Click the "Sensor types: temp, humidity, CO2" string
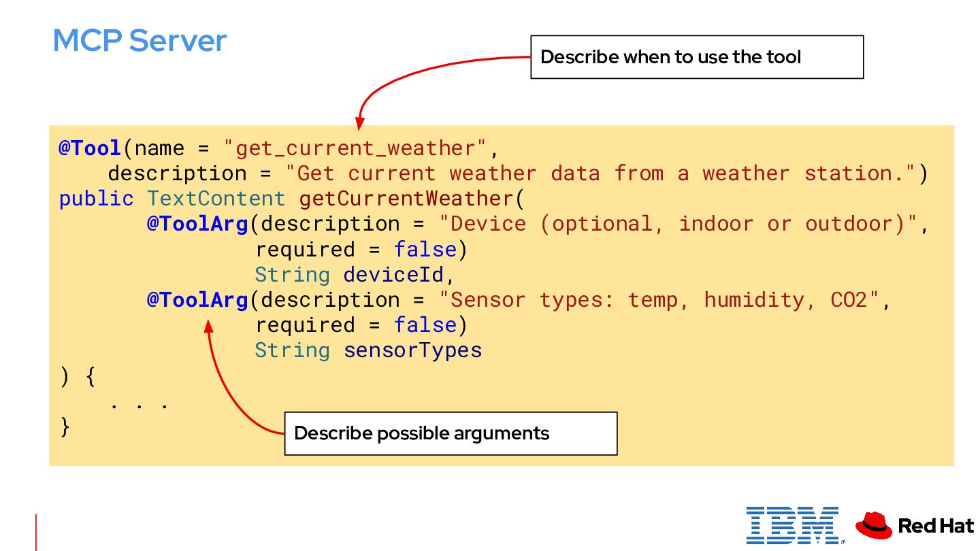 659,300
